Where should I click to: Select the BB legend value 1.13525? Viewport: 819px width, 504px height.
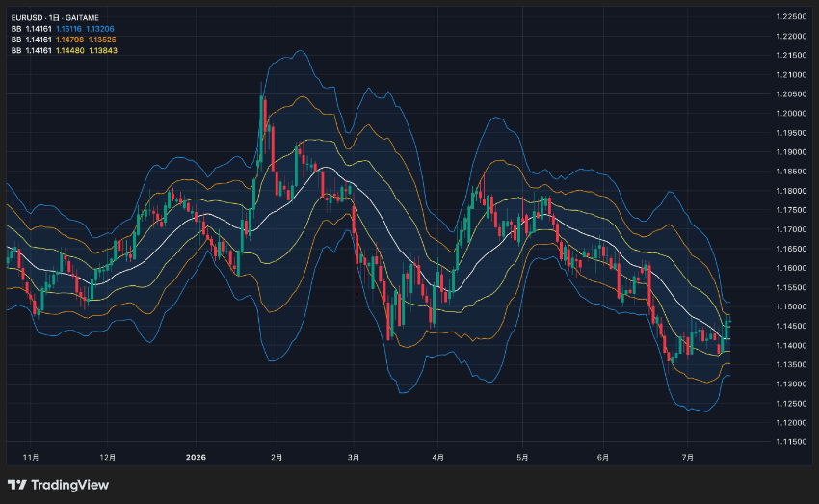click(x=102, y=40)
